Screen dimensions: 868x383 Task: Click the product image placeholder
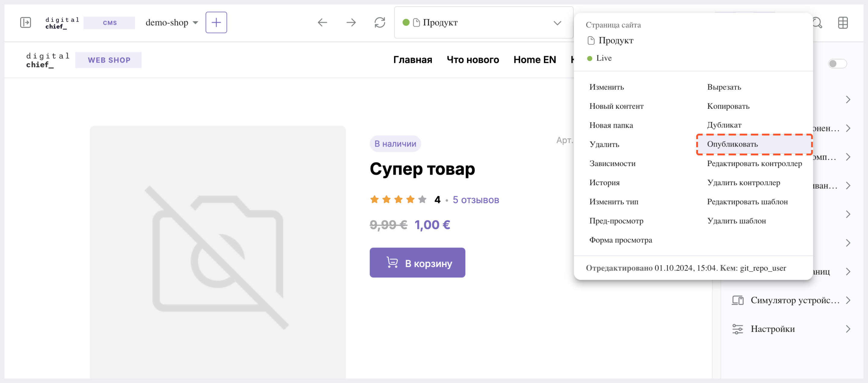pyautogui.click(x=218, y=252)
